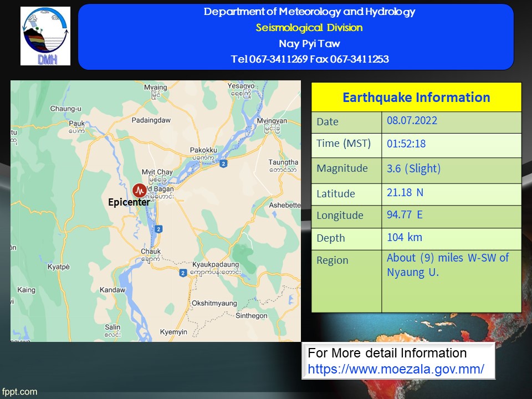Select the Sinthegon label on the map

click(x=252, y=315)
